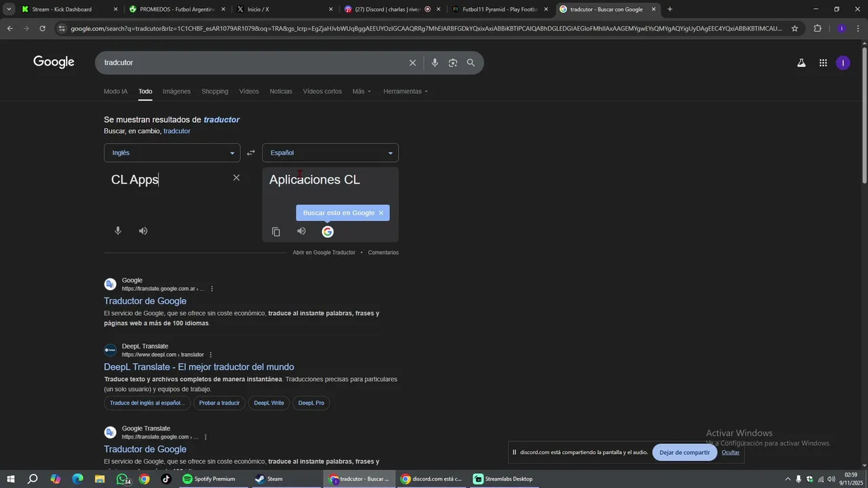Open more options for translate.google.com result
The image size is (868, 488).
[x=205, y=437]
